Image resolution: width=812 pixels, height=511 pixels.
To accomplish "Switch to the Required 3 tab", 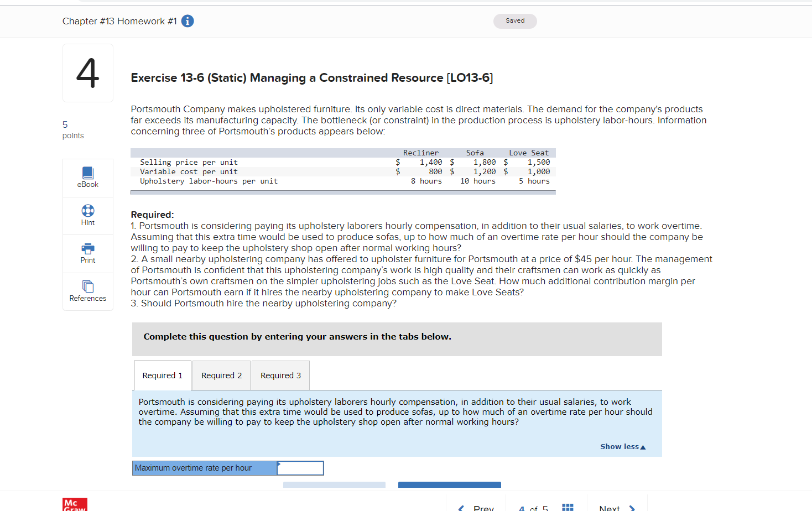I will point(281,376).
